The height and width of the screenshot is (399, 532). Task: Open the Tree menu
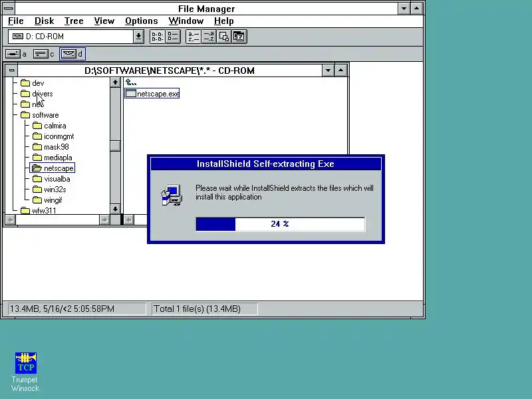[x=74, y=21]
